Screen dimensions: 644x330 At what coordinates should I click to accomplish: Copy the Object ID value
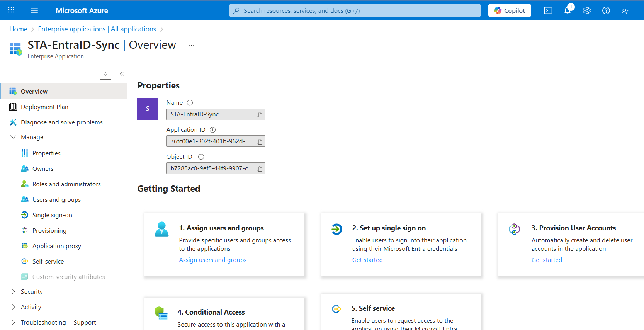pyautogui.click(x=259, y=168)
